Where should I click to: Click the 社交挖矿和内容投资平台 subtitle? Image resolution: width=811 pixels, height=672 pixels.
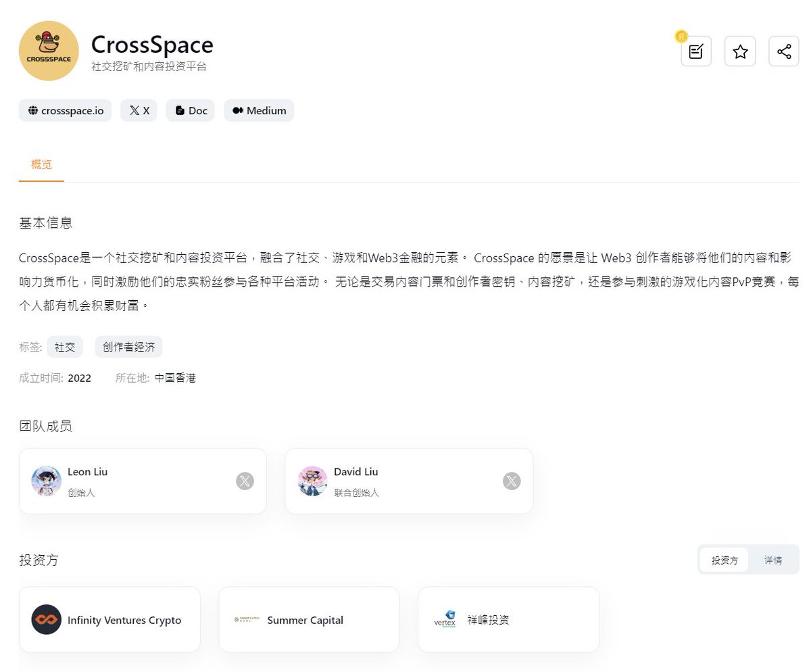(x=149, y=66)
